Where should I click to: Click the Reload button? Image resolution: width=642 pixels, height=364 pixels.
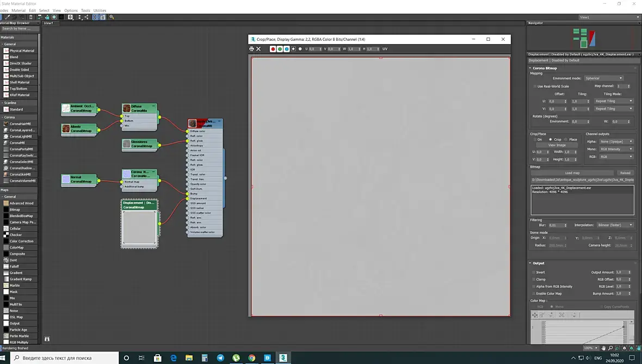pyautogui.click(x=625, y=173)
